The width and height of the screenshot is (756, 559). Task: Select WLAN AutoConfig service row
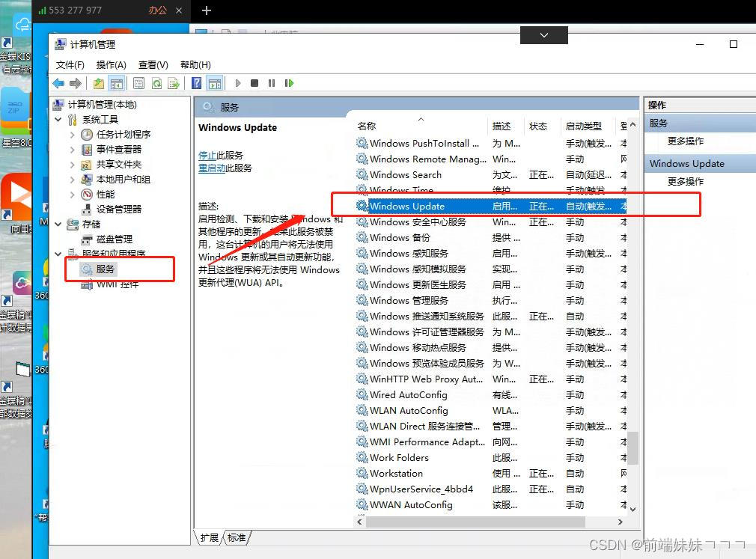click(491, 411)
